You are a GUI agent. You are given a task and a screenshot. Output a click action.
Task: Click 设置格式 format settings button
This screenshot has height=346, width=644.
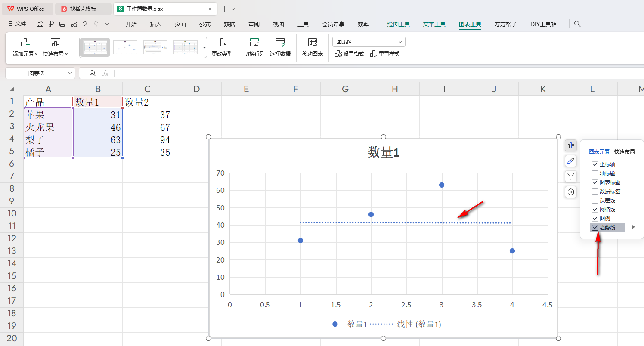tap(350, 54)
